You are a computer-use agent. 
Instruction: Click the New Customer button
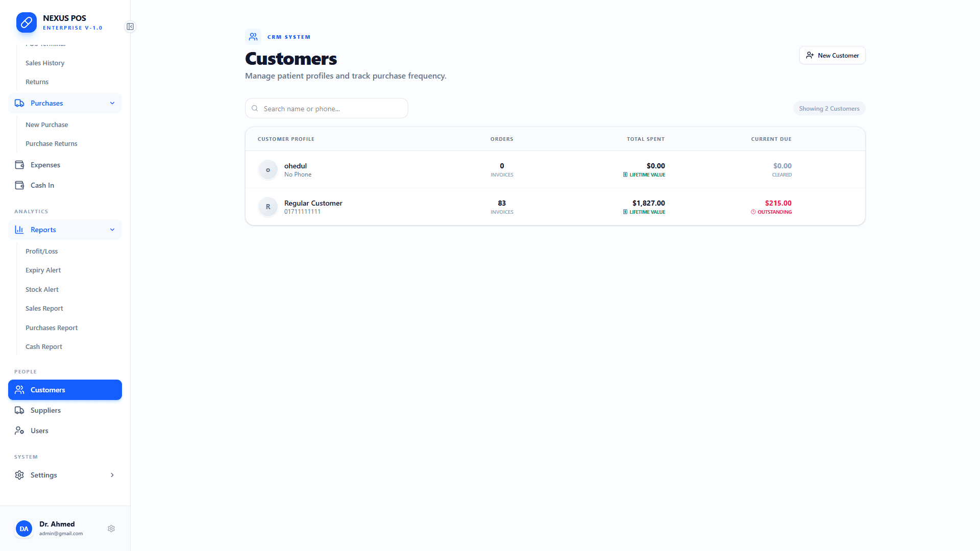[x=832, y=55]
